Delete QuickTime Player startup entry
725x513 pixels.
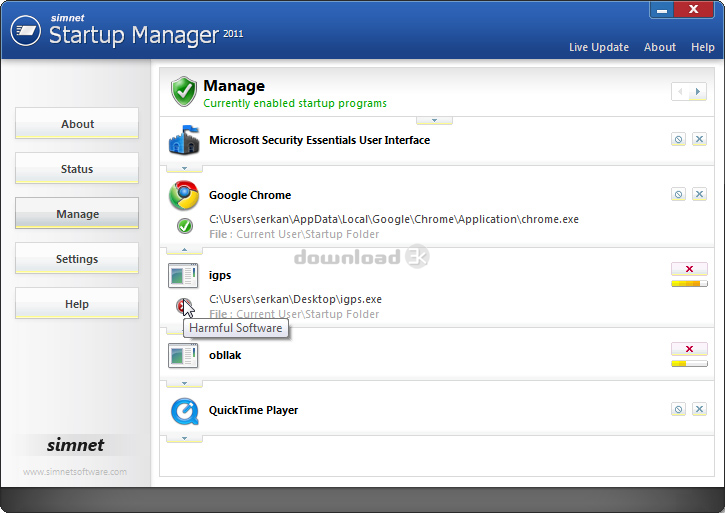(x=700, y=409)
